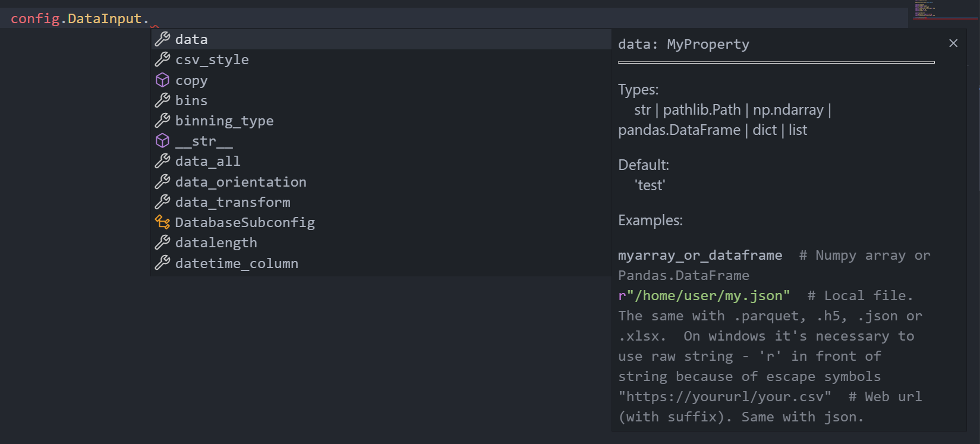This screenshot has height=444, width=980.
Task: Choose csv_style from the autocomplete list
Action: point(381,59)
